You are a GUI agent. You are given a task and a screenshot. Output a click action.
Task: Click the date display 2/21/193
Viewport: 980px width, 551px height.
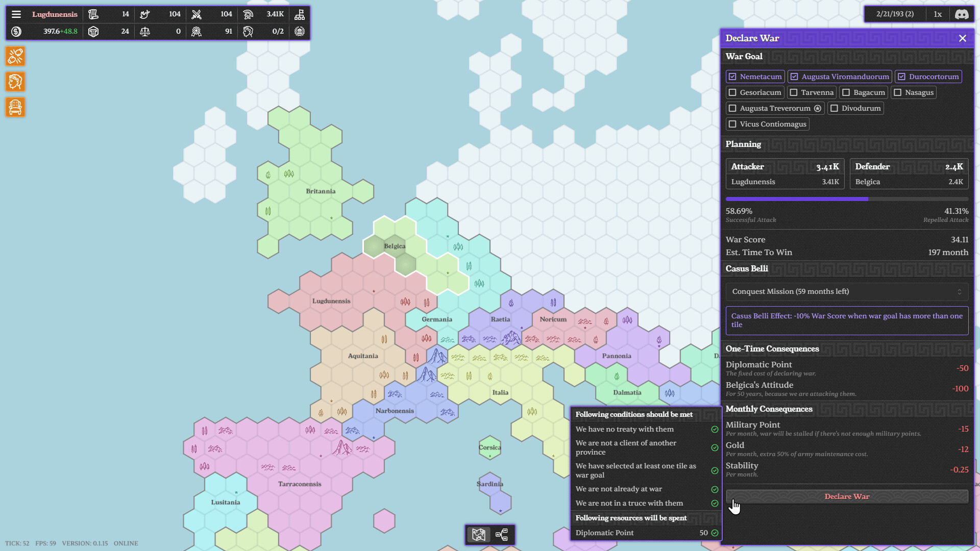(x=895, y=14)
